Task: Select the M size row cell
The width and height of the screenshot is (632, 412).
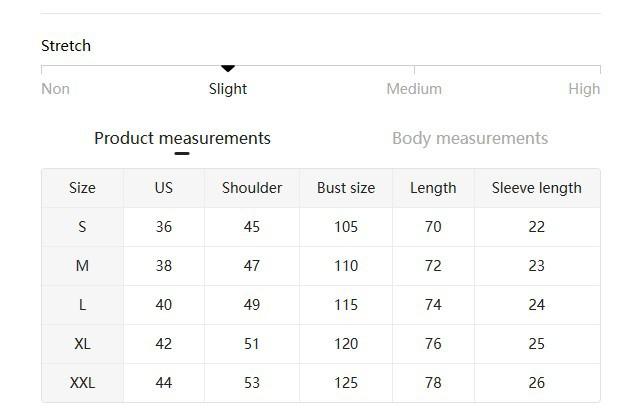Action: [82, 266]
